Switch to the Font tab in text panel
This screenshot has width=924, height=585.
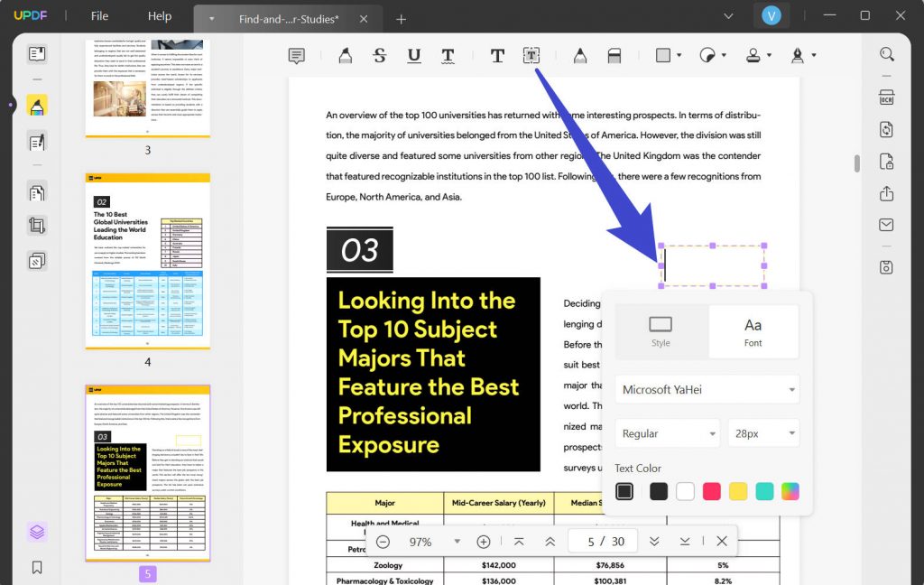point(753,331)
